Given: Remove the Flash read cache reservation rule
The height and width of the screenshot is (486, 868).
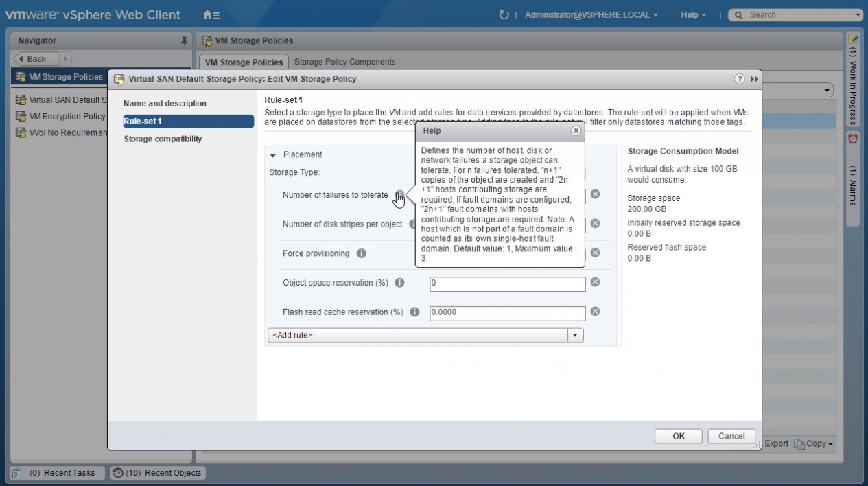Looking at the screenshot, I should [596, 312].
